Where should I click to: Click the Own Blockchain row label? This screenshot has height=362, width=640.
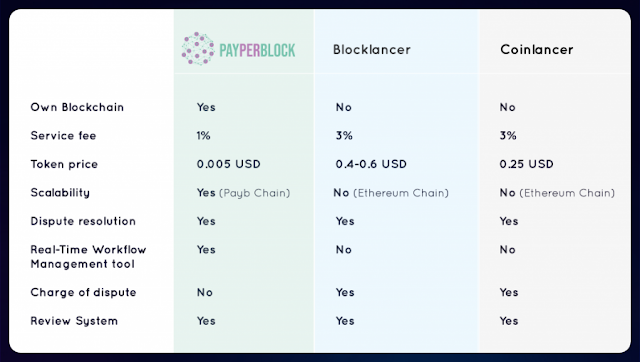coord(77,107)
